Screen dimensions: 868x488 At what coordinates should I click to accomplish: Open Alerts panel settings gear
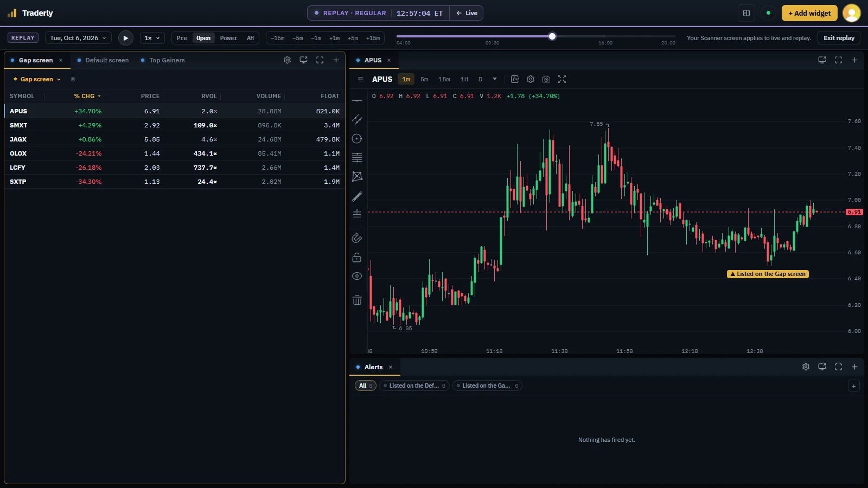(806, 367)
